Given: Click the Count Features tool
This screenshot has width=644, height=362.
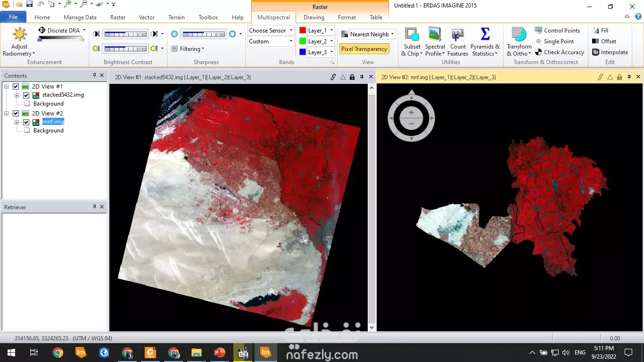Looking at the screenshot, I should point(457,41).
